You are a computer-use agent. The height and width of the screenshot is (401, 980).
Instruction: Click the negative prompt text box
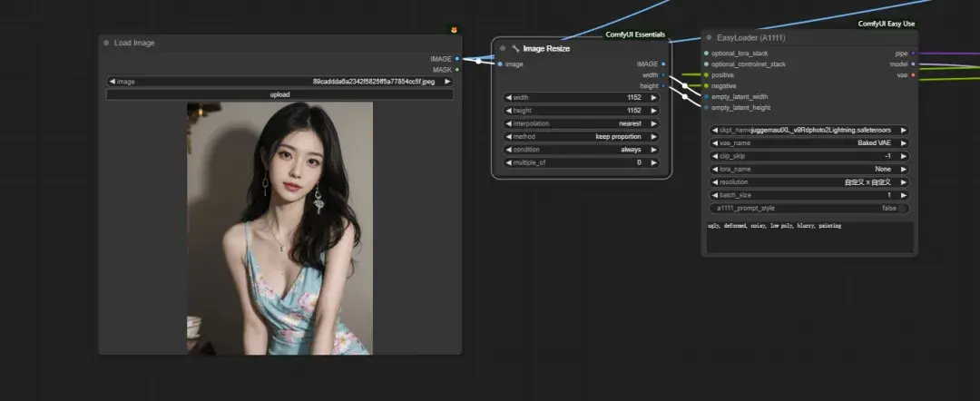[810, 238]
